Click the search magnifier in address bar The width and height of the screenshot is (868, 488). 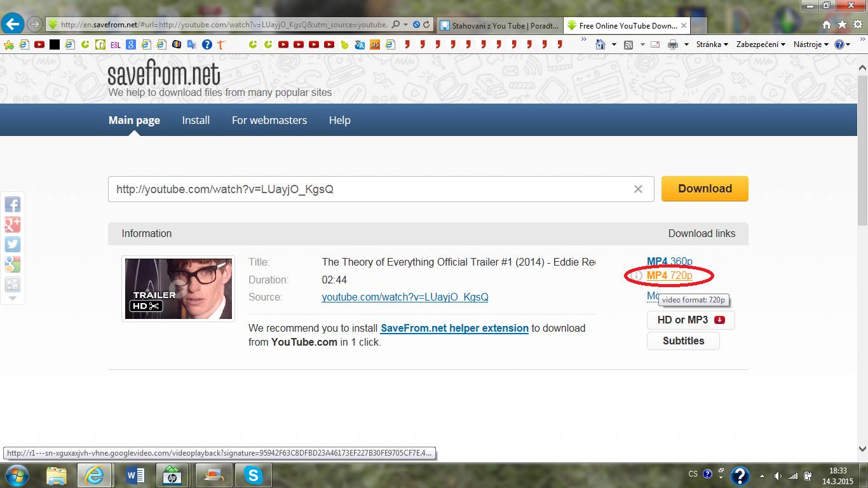tap(396, 25)
